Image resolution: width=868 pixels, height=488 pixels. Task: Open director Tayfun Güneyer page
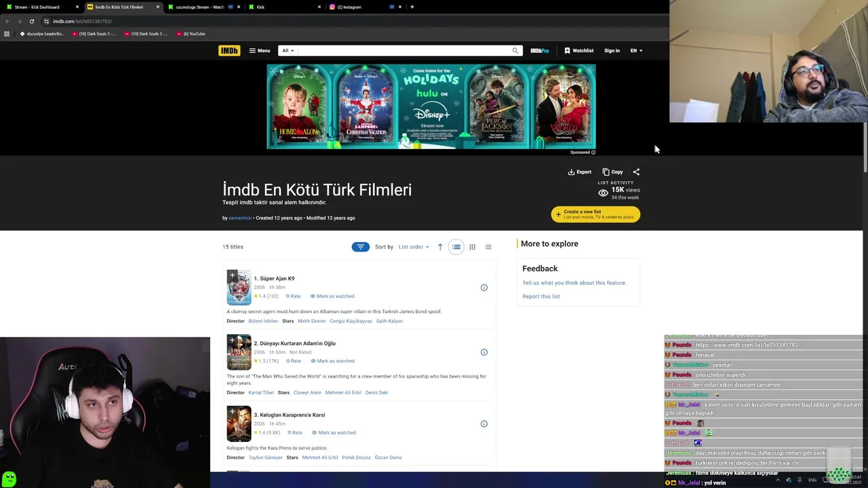(x=265, y=457)
